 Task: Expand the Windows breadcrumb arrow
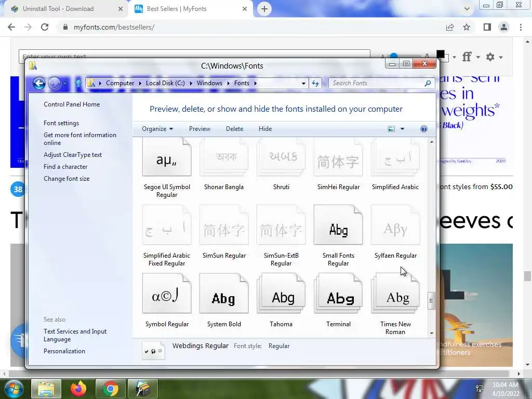[228, 83]
